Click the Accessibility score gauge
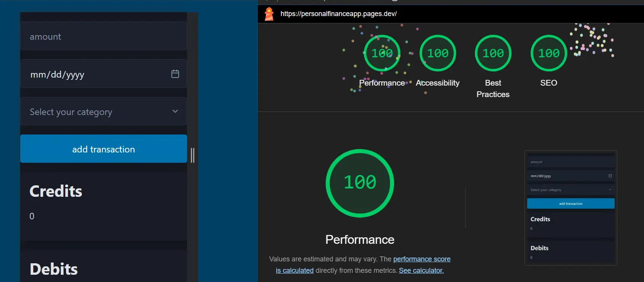 (438, 53)
